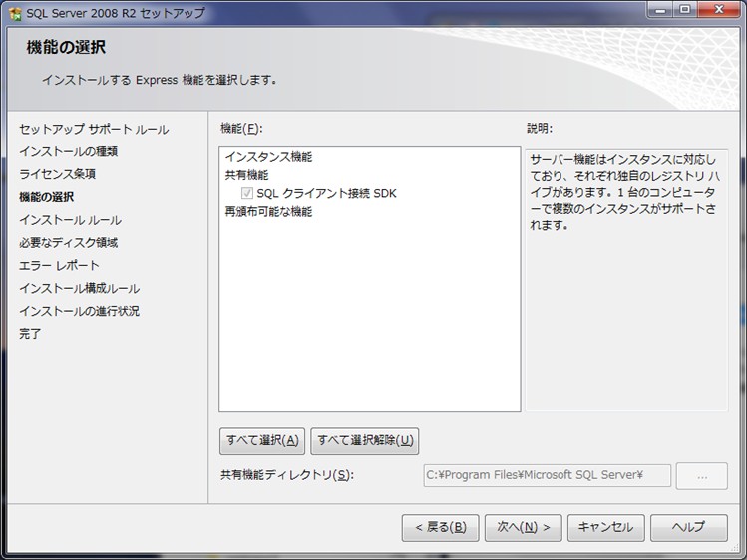
Task: Click the browse button with three dots
Action: (x=702, y=475)
